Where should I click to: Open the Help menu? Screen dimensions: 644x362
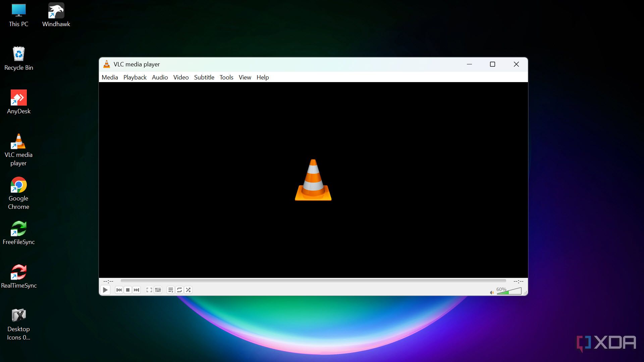pyautogui.click(x=263, y=77)
